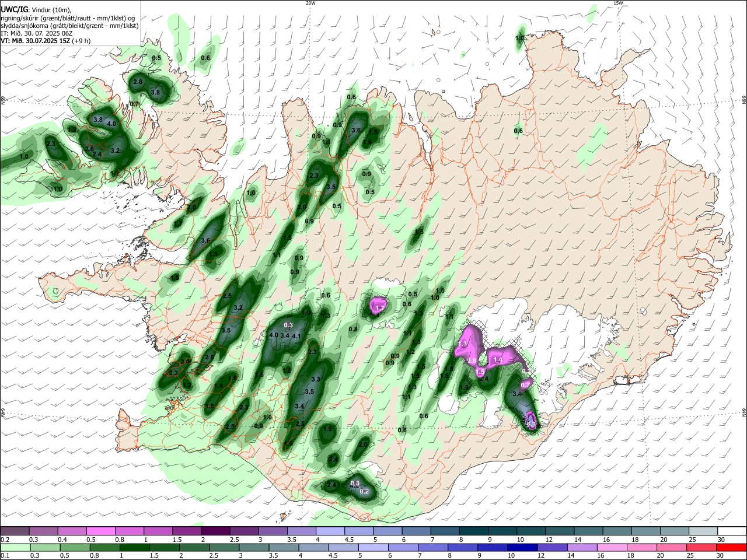Click the '15W' longitude label
Image resolution: width=747 pixels, height=560 pixels.
618,3
